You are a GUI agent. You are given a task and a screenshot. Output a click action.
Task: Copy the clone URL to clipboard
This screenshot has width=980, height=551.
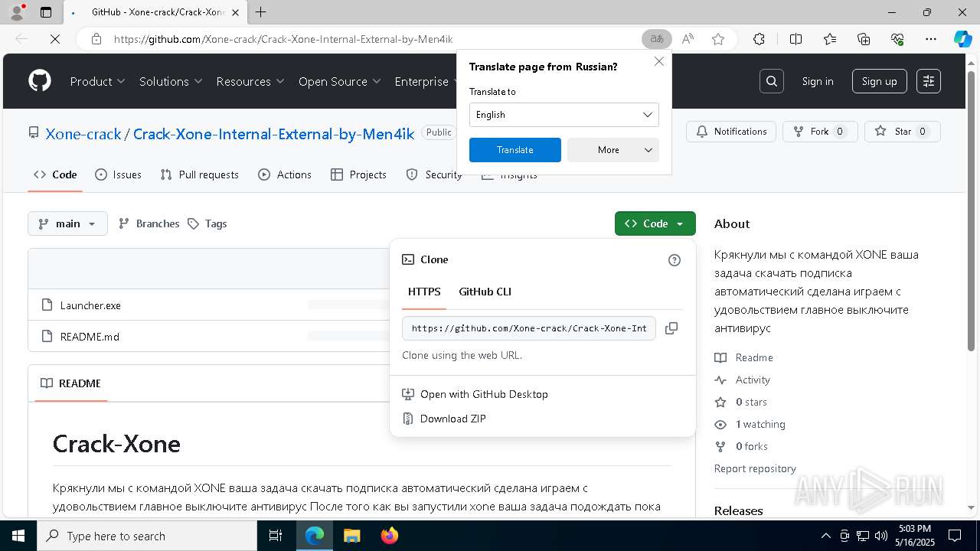click(x=671, y=328)
